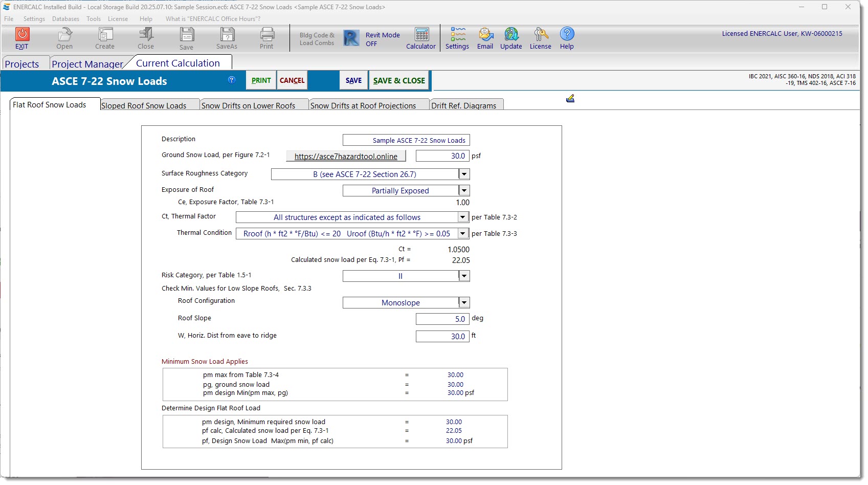Expand the Surface Roughness Category dropdown

coord(464,174)
